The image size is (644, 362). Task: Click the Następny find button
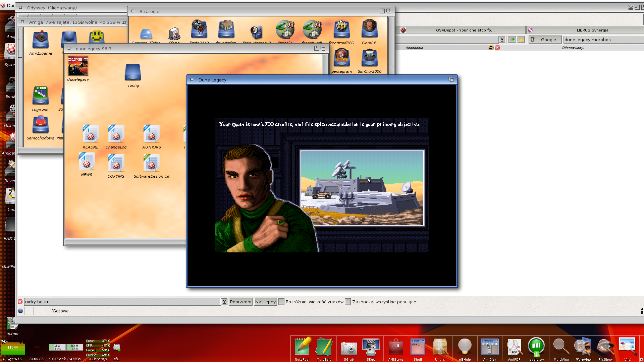(265, 302)
